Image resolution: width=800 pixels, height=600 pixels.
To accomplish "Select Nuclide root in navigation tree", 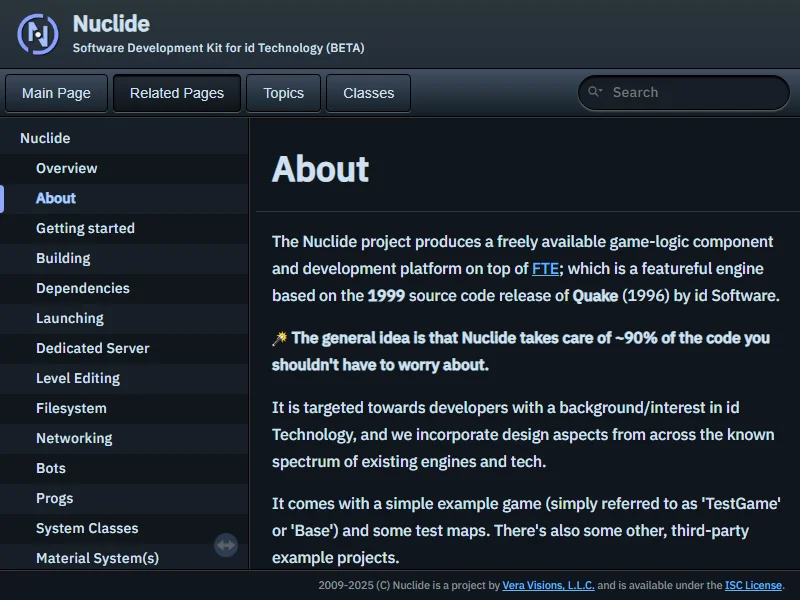I will (45, 138).
